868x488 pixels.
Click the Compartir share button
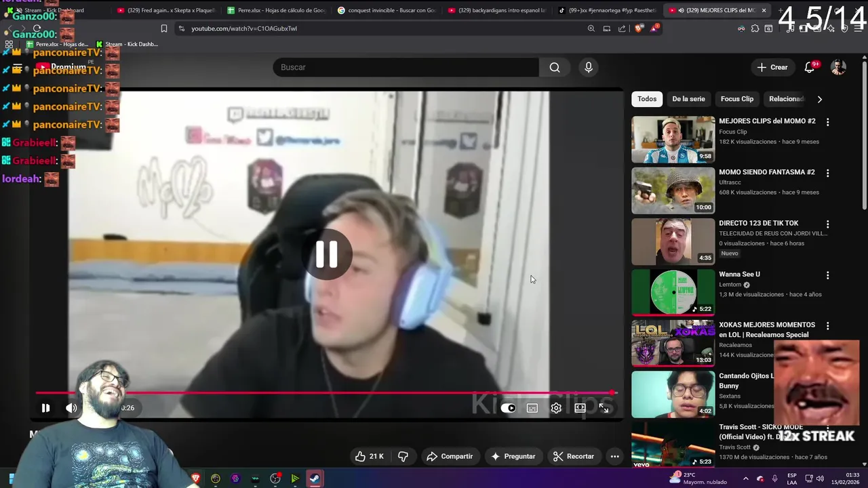click(450, 456)
